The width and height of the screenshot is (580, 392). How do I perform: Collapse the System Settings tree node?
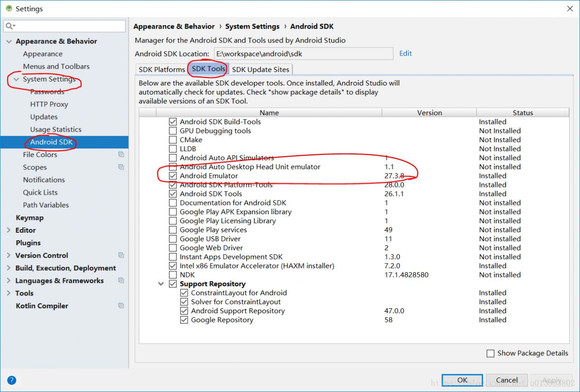click(16, 79)
